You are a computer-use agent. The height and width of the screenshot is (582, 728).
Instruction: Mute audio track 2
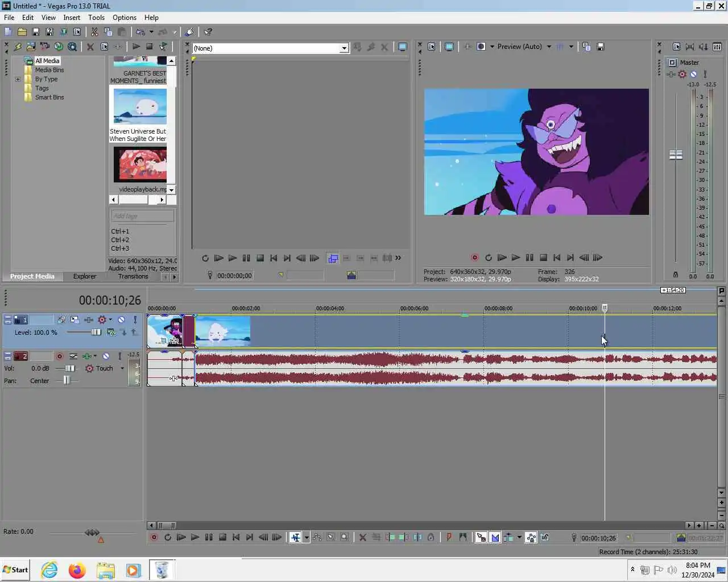pos(106,356)
